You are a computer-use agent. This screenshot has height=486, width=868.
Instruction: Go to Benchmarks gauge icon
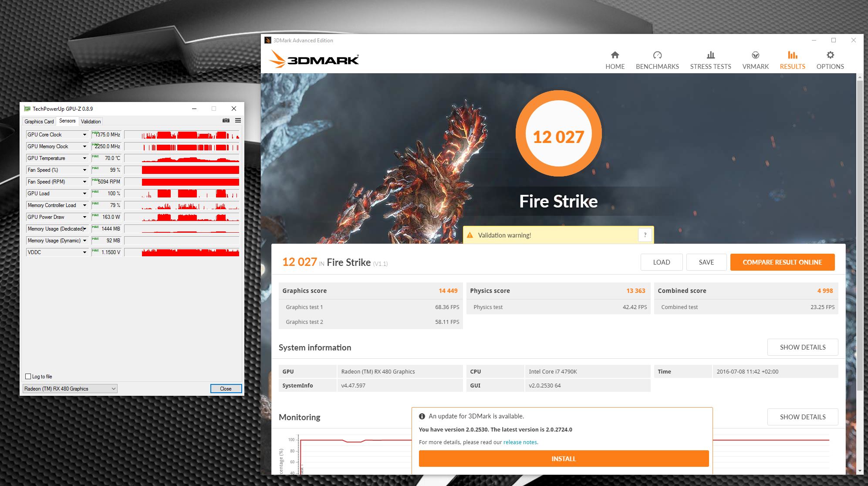coord(657,55)
